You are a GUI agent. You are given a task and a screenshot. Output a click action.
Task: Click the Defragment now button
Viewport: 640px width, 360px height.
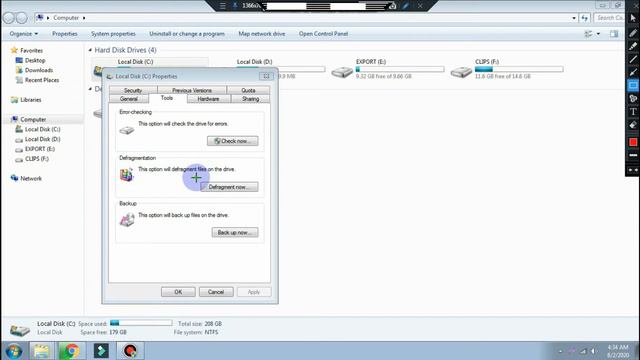click(230, 187)
